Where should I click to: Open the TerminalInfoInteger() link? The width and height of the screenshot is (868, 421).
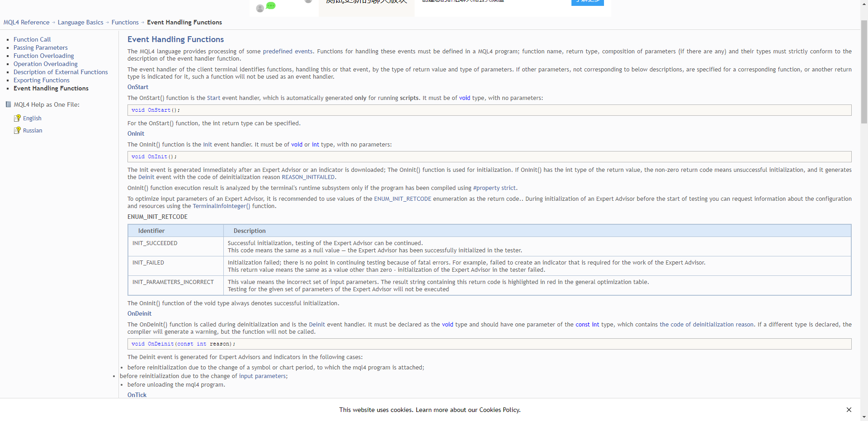pos(222,206)
